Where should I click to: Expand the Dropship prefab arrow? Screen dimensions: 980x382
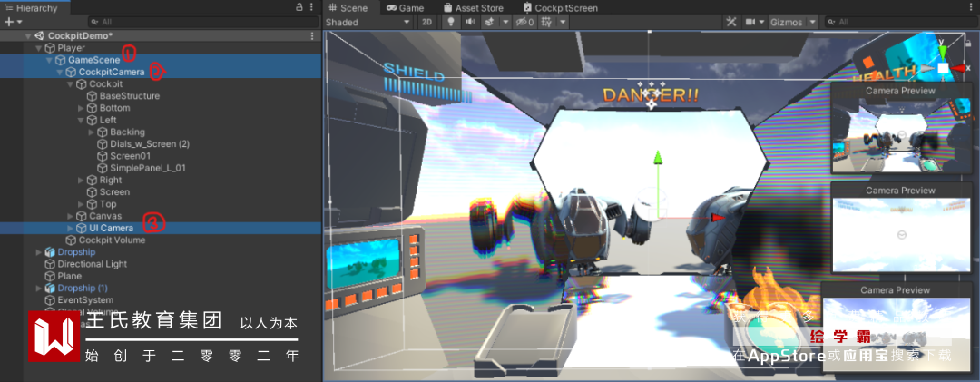click(39, 252)
